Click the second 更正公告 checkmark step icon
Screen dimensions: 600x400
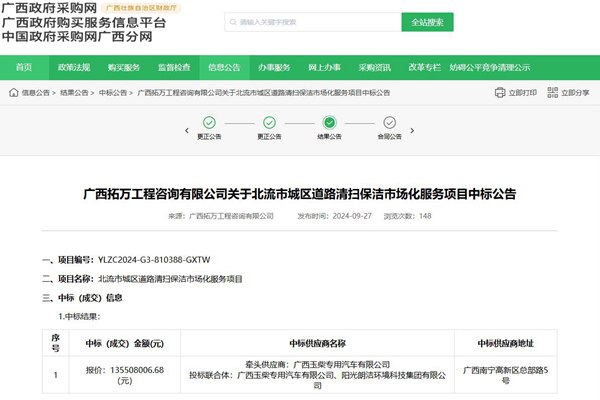click(268, 123)
